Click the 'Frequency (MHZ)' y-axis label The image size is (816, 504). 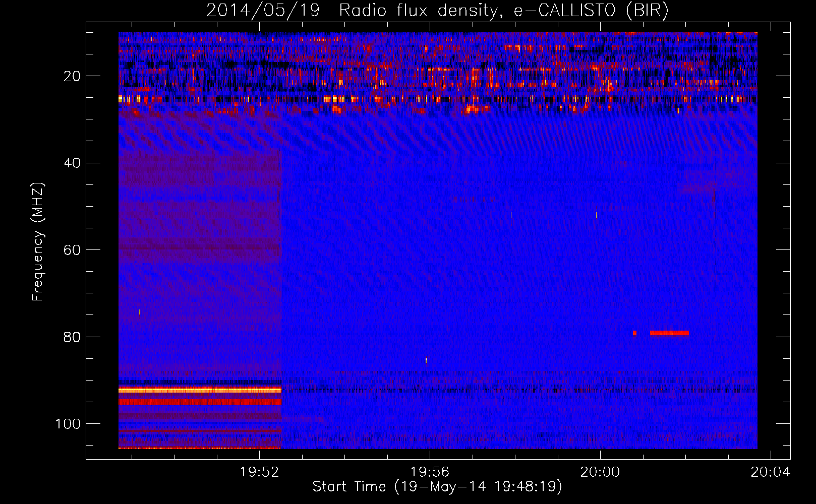(38, 242)
